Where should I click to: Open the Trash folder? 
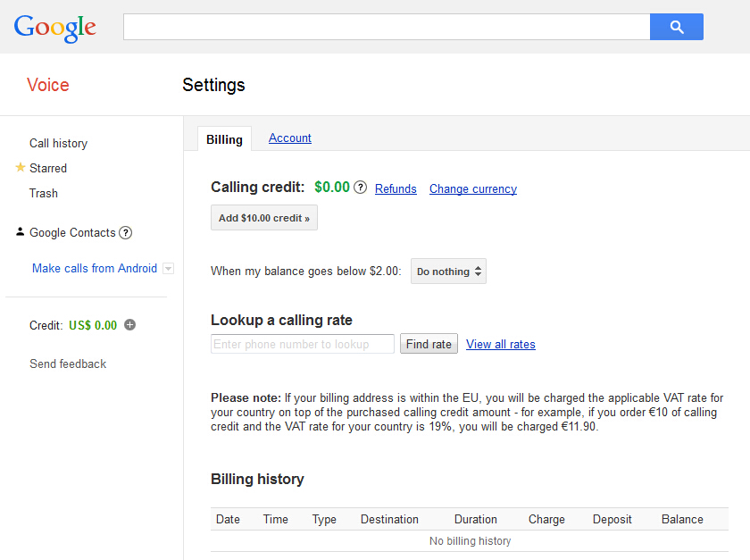(x=44, y=194)
